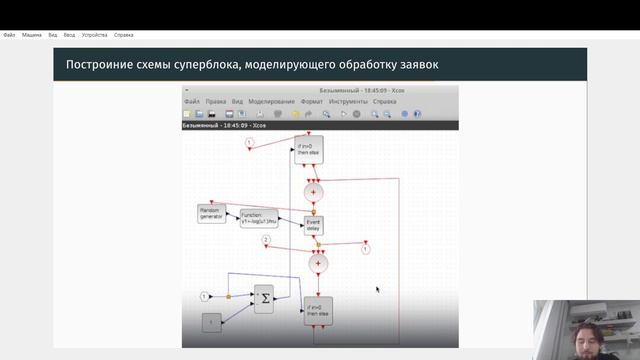Select event port 2 circle
This screenshot has width=640, height=360.
(266, 240)
